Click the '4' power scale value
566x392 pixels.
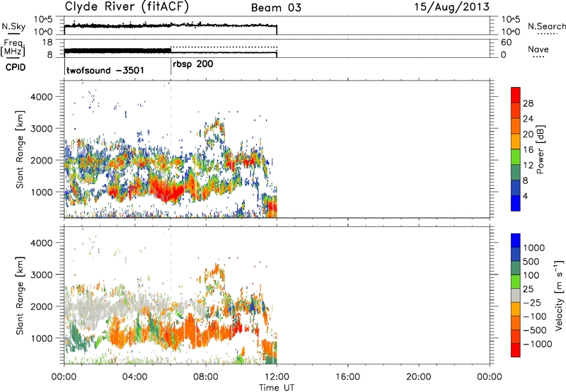pos(525,196)
